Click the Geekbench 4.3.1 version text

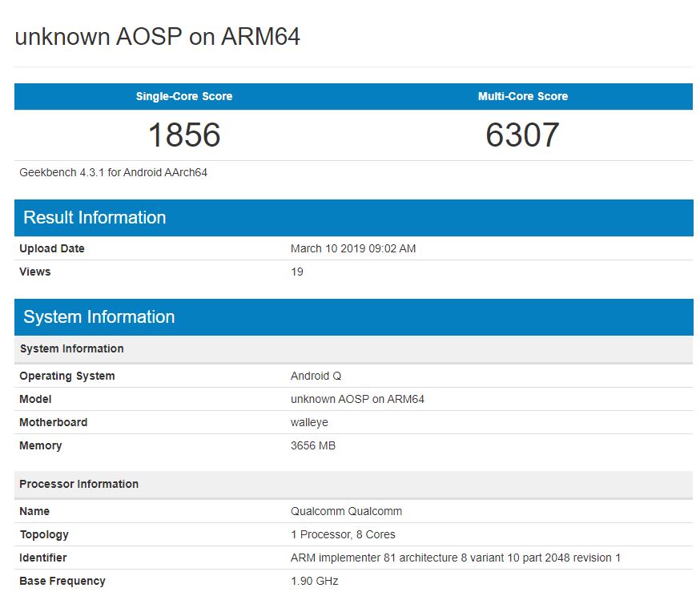[114, 172]
